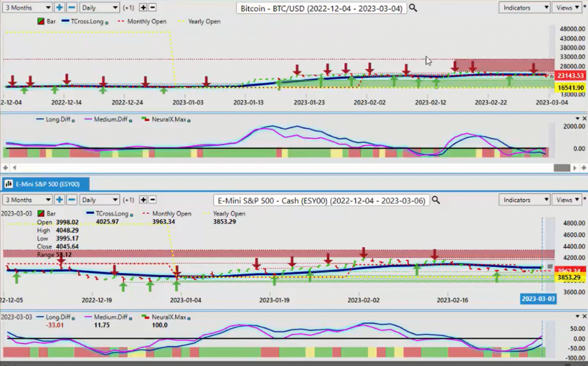Open the Daily interval dropdown on the Bitcoin chart
588x366 pixels.
click(99, 7)
